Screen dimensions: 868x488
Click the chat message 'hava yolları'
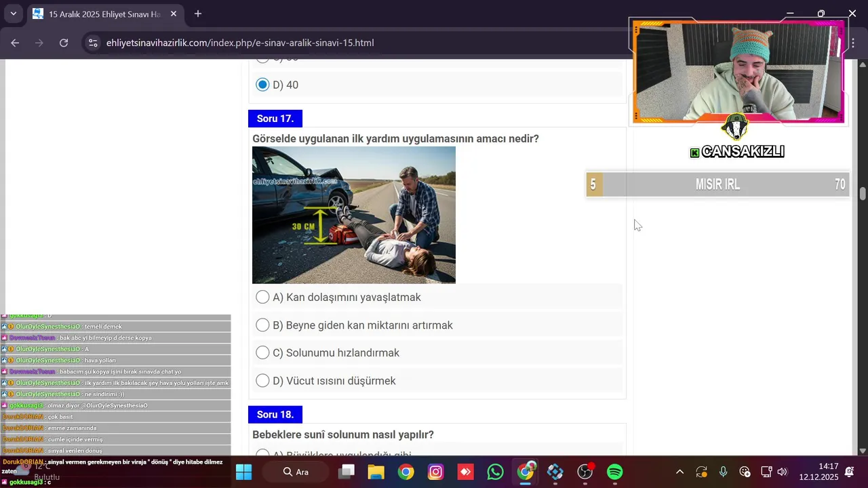(x=100, y=361)
